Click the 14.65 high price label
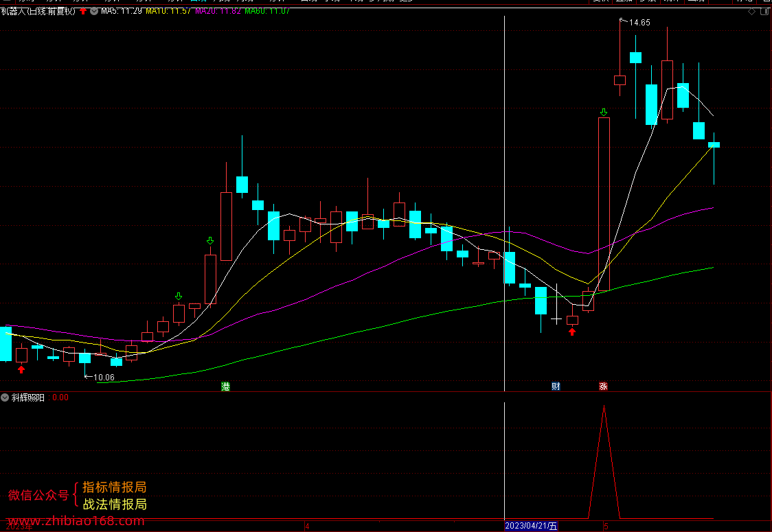This screenshot has height=532, width=772. point(639,23)
